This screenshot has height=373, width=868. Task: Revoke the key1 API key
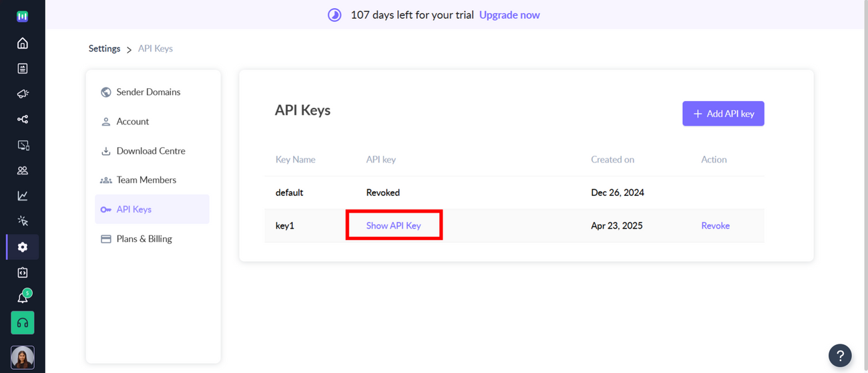(x=715, y=226)
